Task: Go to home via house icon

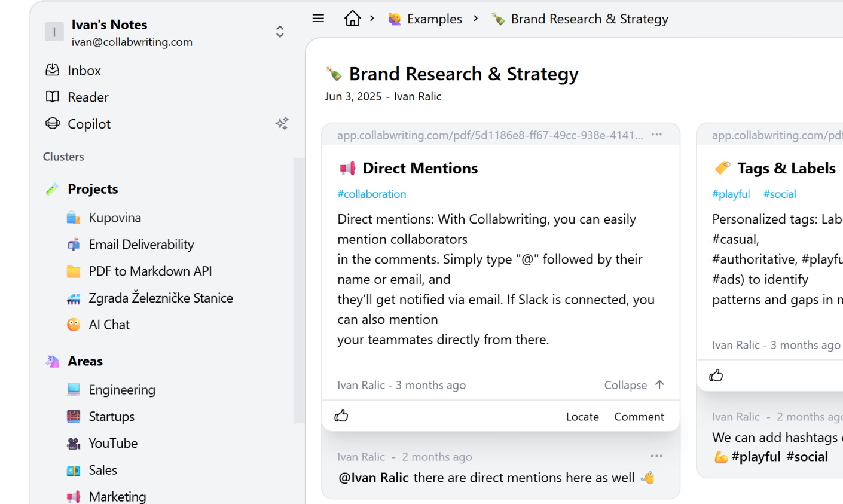Action: (352, 19)
